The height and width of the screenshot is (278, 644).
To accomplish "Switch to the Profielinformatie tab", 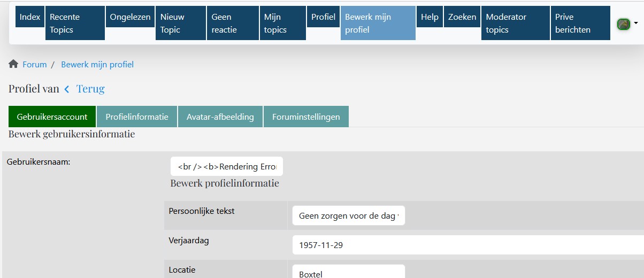I will click(137, 117).
